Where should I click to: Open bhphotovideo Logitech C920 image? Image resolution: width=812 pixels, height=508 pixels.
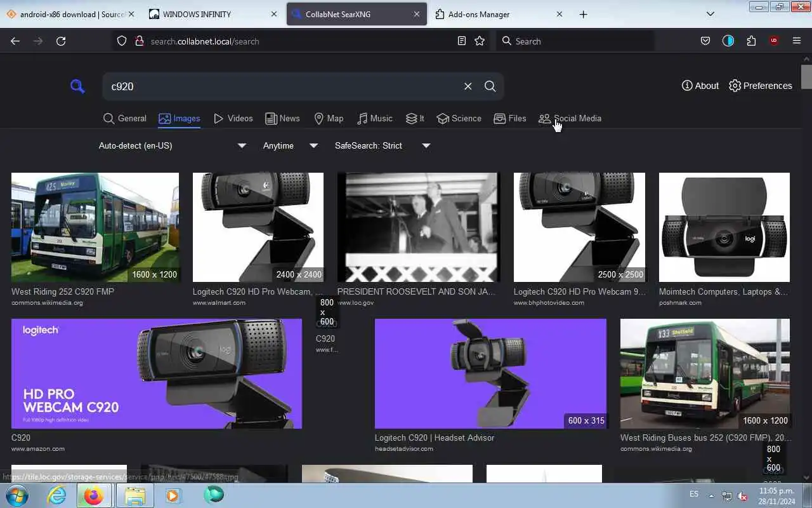pos(579,227)
